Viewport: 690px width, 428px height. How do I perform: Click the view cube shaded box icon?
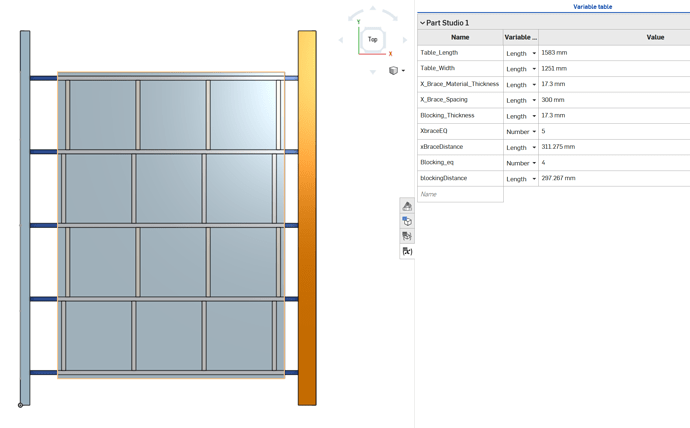tap(393, 70)
